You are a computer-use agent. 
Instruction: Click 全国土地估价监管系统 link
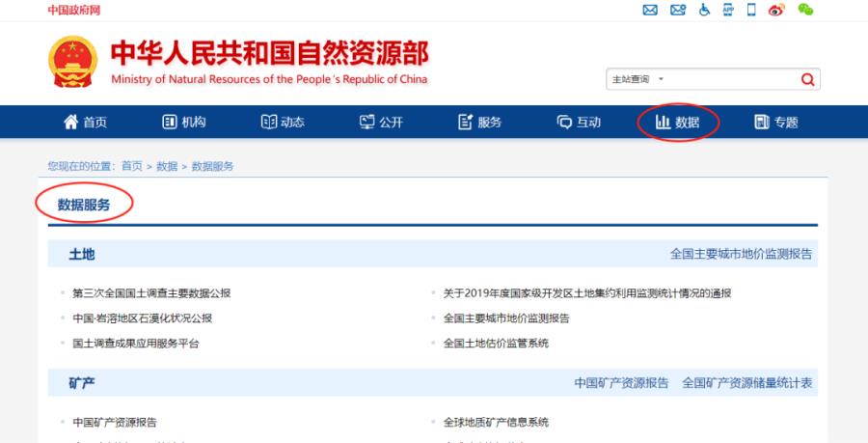tap(496, 344)
